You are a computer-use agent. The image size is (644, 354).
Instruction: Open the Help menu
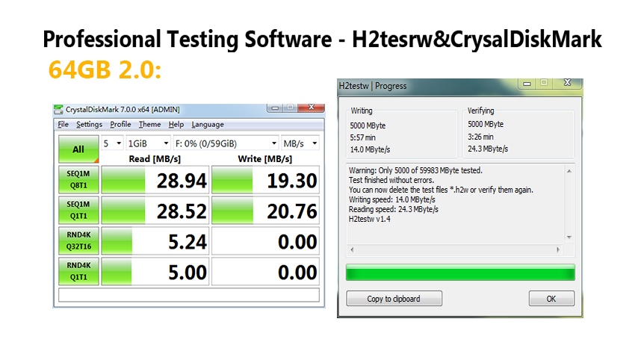click(176, 125)
